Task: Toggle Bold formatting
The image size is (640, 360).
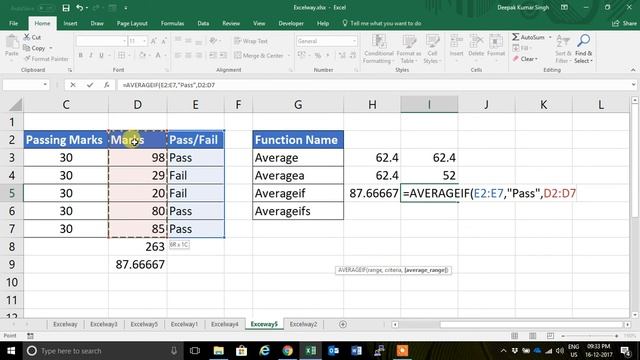Action: point(80,55)
